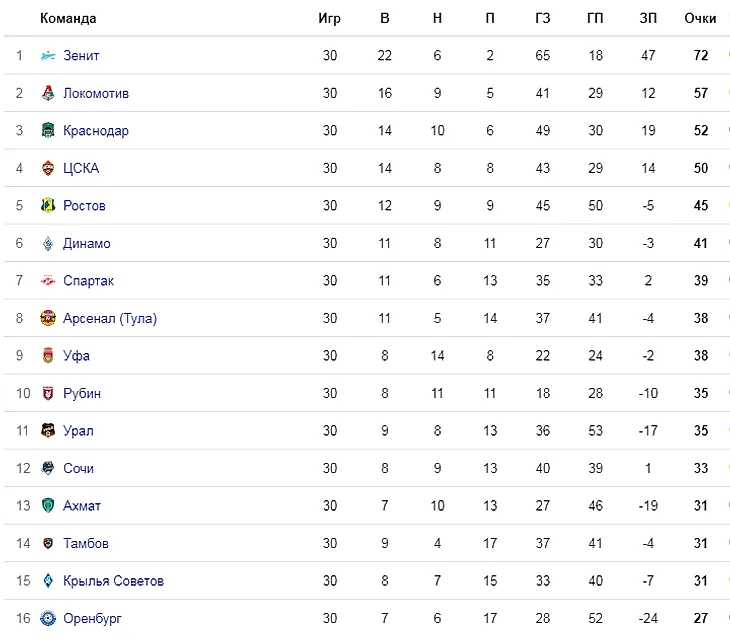The height and width of the screenshot is (644, 730).
Task: Click the Sochi club logo icon
Action: pyautogui.click(x=48, y=468)
